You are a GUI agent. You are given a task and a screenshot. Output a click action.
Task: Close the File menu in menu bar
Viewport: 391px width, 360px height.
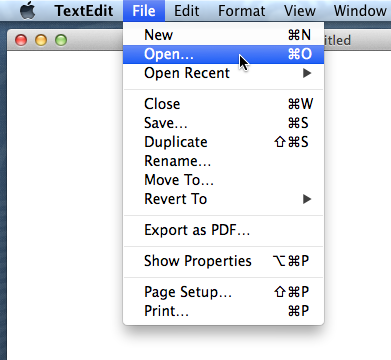point(144,11)
